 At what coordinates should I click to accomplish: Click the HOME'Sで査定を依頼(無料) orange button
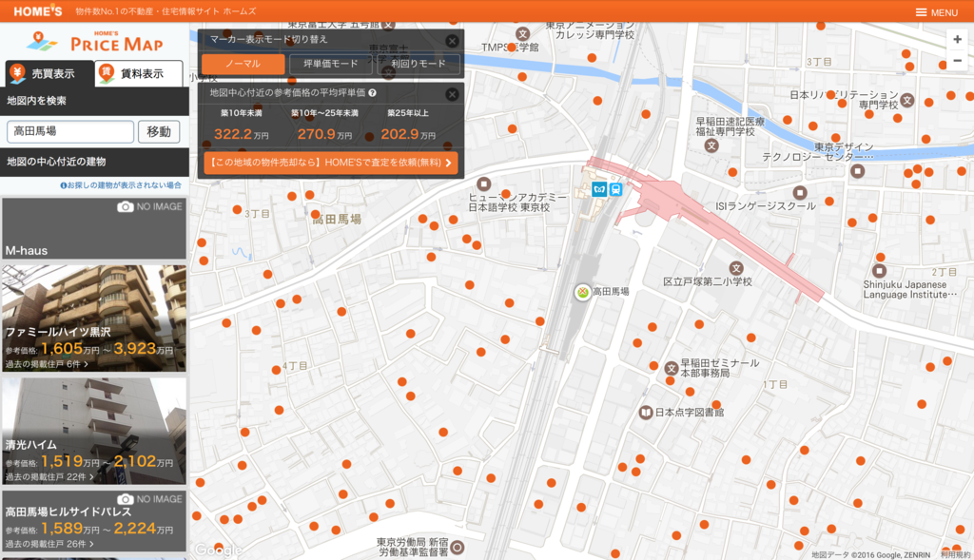[330, 163]
